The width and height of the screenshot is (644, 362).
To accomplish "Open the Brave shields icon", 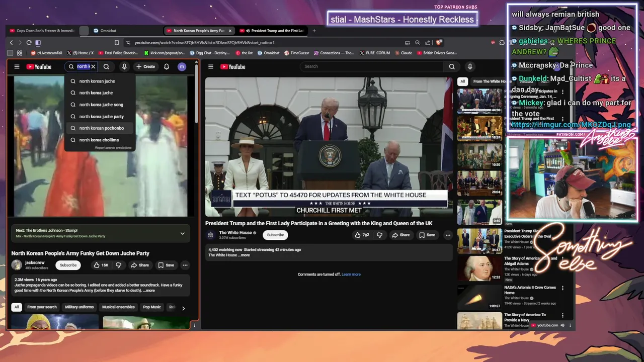I will [439, 43].
